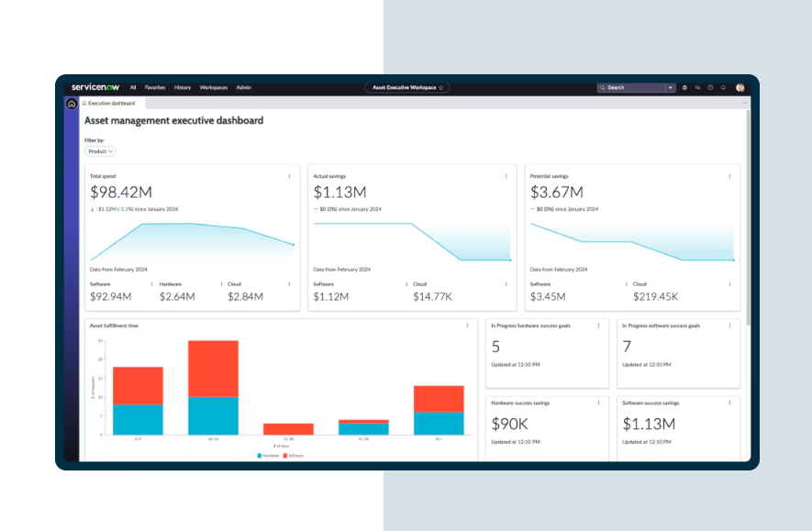This screenshot has height=531, width=812.
Task: Favorite the Asset Executive Workspace star
Action: (441, 88)
